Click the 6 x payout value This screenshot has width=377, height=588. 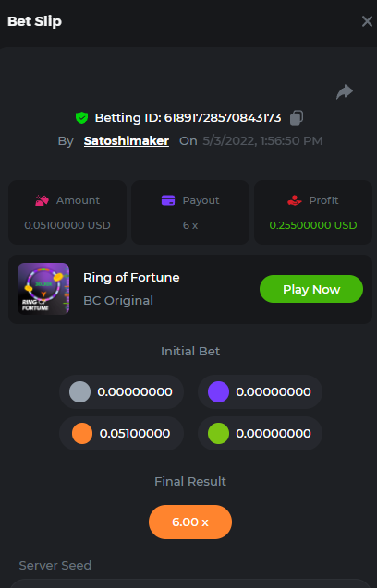(190, 225)
